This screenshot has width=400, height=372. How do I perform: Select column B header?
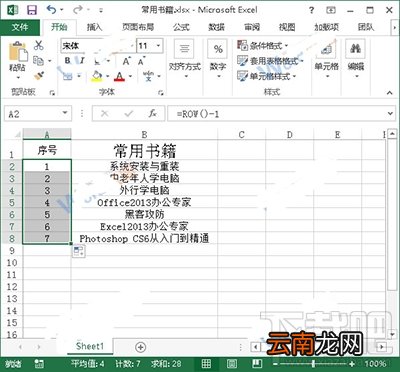pos(144,135)
